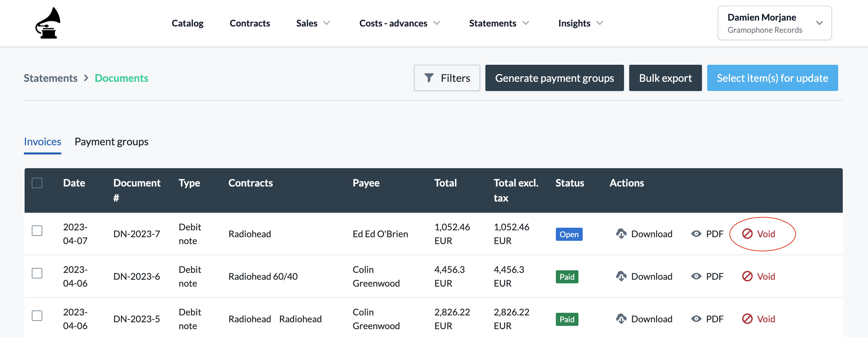Click the Payee column header

[x=366, y=183]
